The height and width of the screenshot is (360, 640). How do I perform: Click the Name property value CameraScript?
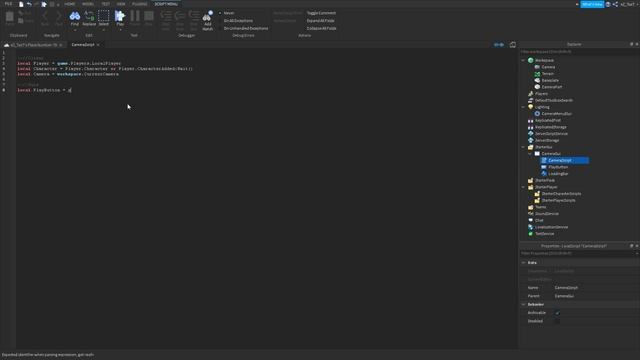point(566,288)
